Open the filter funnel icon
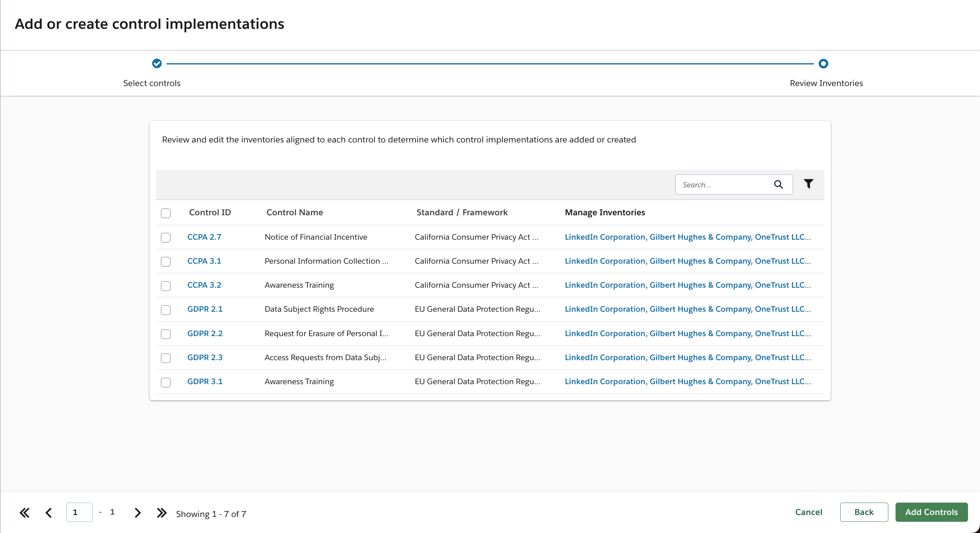 (808, 184)
